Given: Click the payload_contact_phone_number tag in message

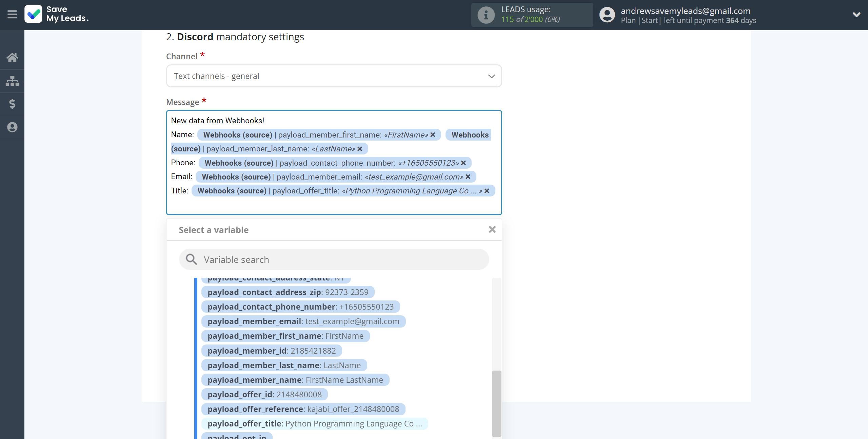Looking at the screenshot, I should coord(335,163).
